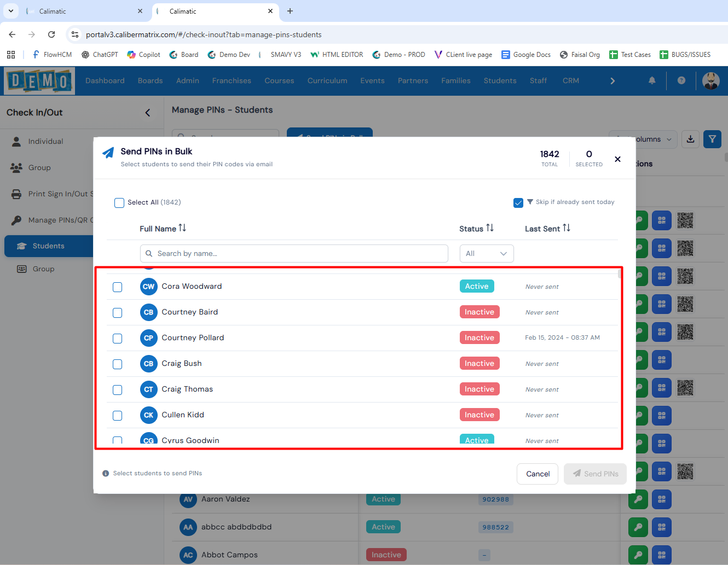
Task: Tick the checkbox for Cora Woodward
Action: coord(117,287)
